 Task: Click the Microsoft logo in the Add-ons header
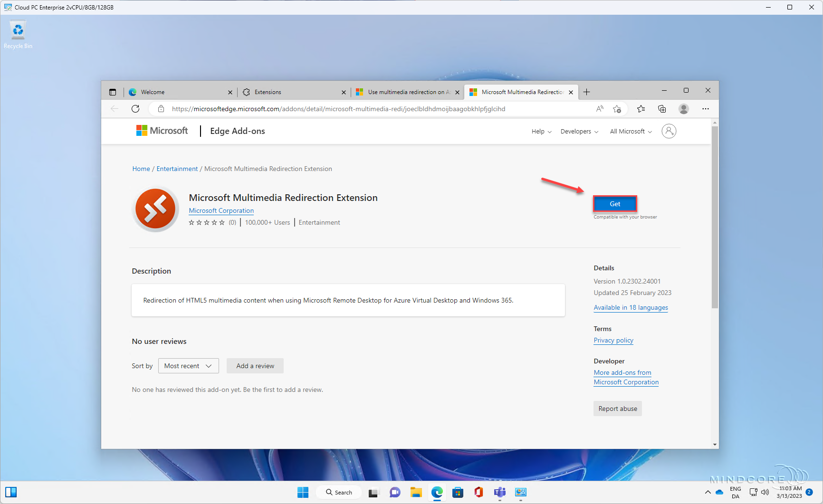coord(162,131)
